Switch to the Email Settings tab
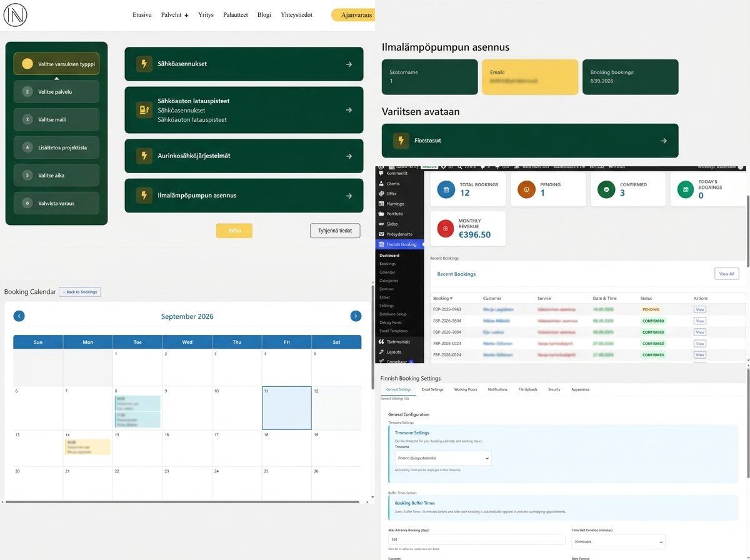Viewport: 750px width, 560px height. pos(432,389)
